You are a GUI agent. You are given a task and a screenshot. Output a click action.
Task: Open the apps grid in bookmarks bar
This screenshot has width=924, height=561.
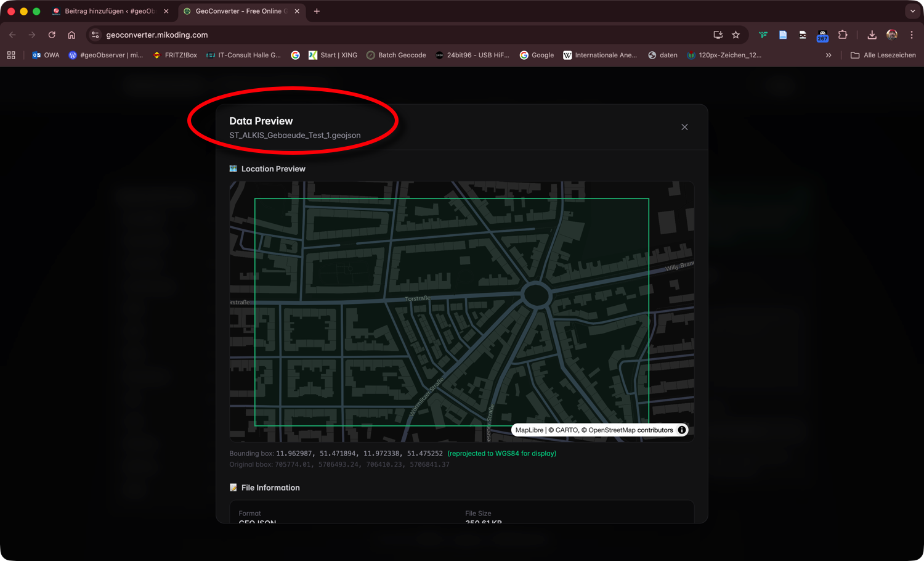tap(11, 55)
